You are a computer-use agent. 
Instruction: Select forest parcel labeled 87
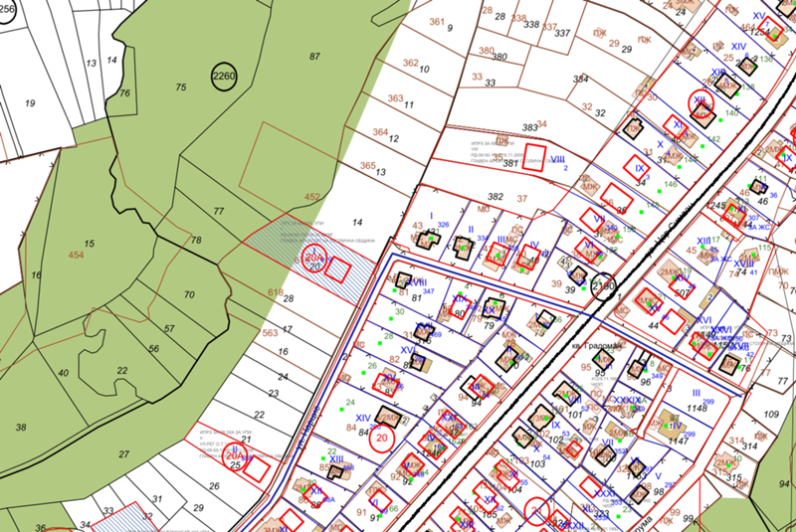(315, 57)
